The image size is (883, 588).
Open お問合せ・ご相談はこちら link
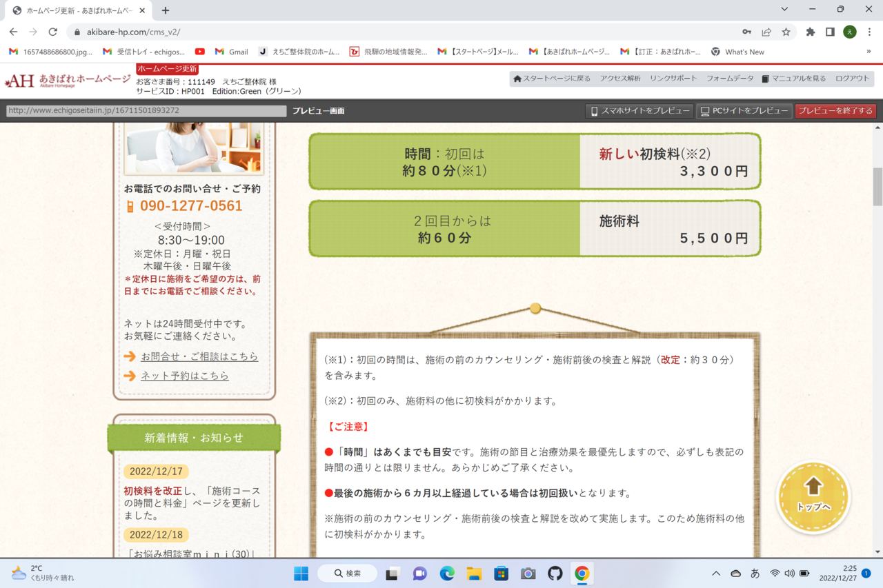point(199,356)
